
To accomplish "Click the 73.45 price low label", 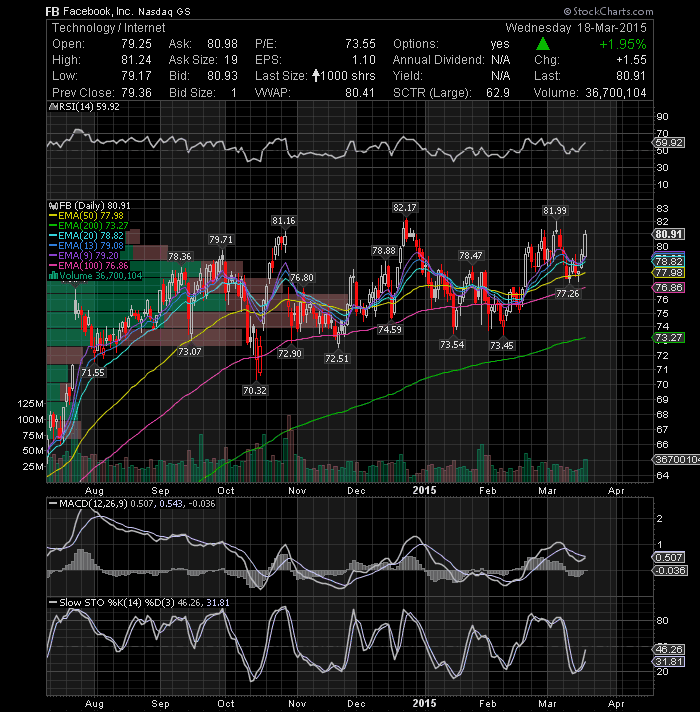I will point(502,346).
